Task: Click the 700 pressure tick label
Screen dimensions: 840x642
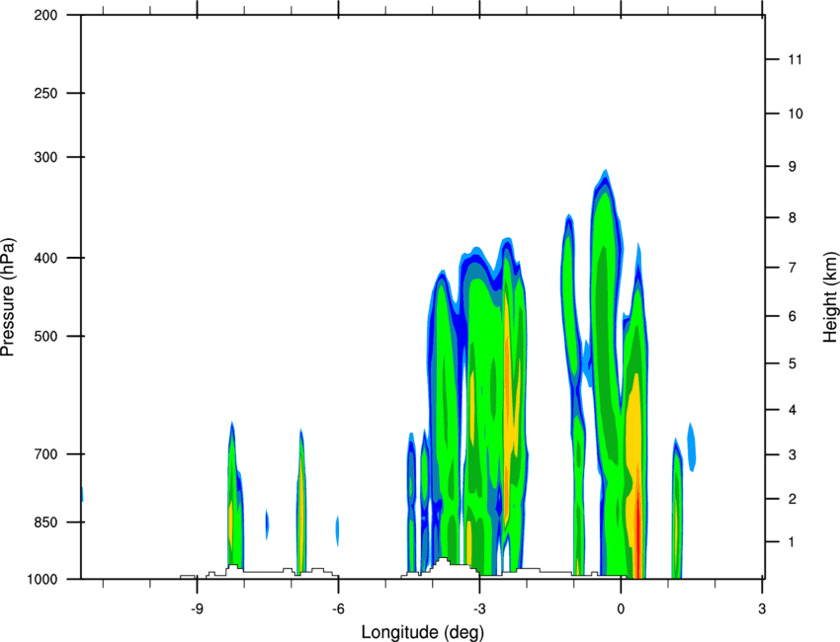Action: point(45,453)
